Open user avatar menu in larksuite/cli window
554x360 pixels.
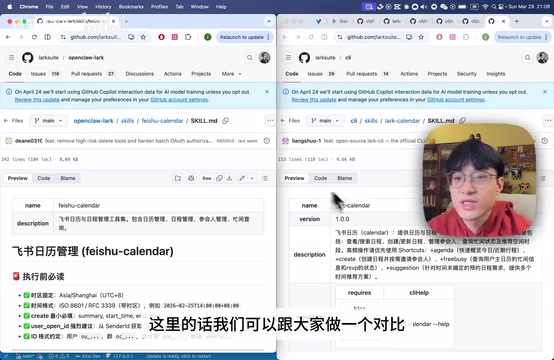click(542, 58)
